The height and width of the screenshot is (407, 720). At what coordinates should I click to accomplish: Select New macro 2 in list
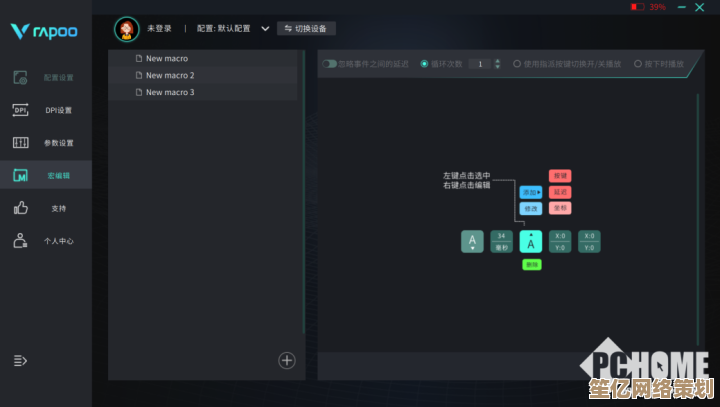(170, 75)
